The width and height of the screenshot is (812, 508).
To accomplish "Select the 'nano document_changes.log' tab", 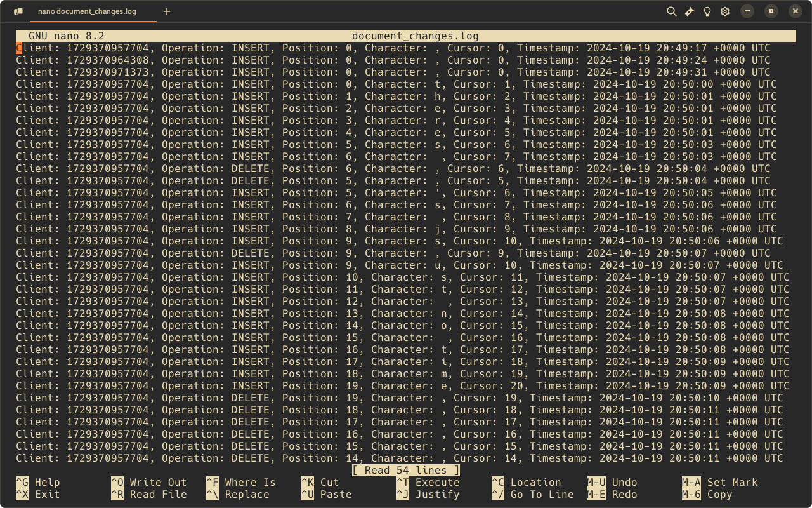I will coord(93,11).
